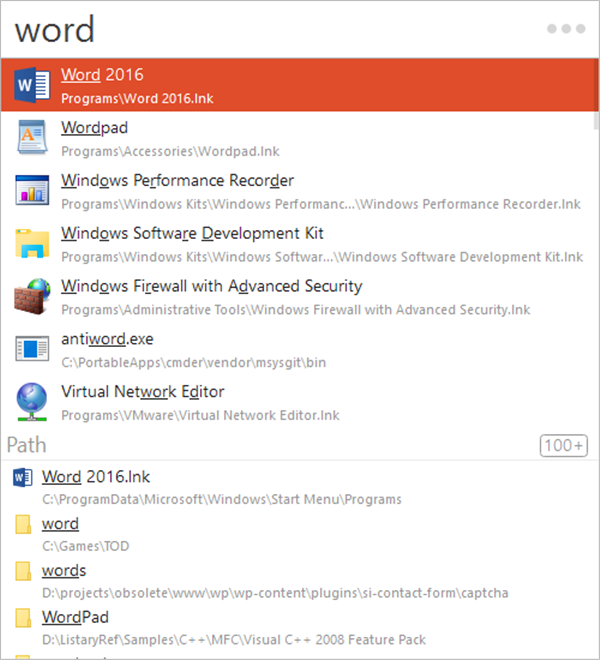Image resolution: width=600 pixels, height=660 pixels.
Task: Click the Wordpad program icon
Action: click(x=32, y=138)
